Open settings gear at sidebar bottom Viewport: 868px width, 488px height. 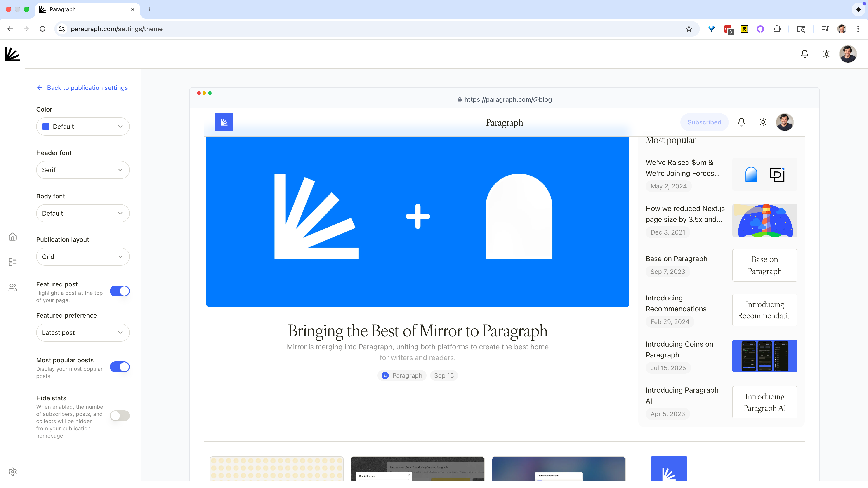pos(12,472)
